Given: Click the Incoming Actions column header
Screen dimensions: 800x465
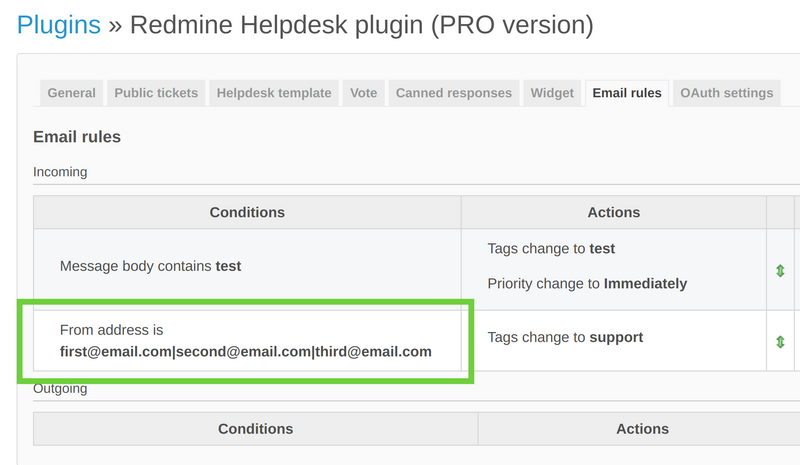Looking at the screenshot, I should click(x=613, y=212).
